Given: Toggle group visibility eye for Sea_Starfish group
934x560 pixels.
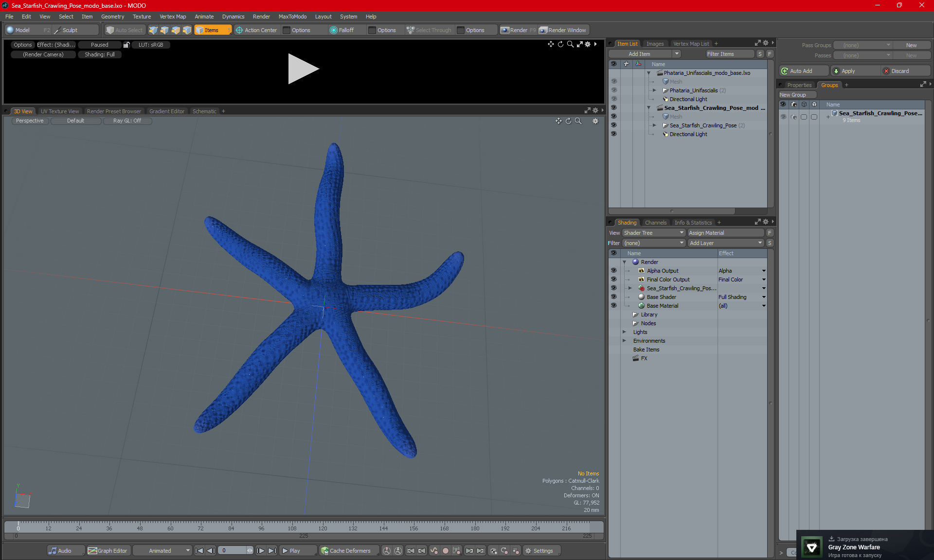Looking at the screenshot, I should (783, 117).
